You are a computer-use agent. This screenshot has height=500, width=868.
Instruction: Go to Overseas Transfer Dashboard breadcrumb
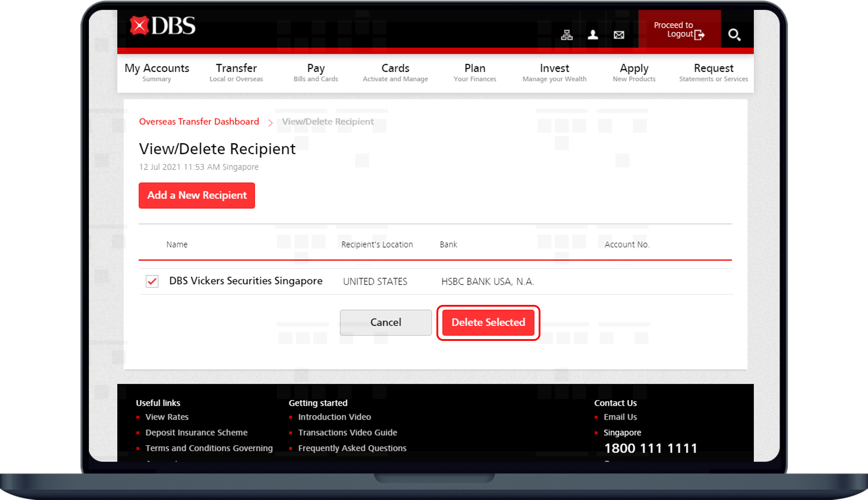pos(199,122)
